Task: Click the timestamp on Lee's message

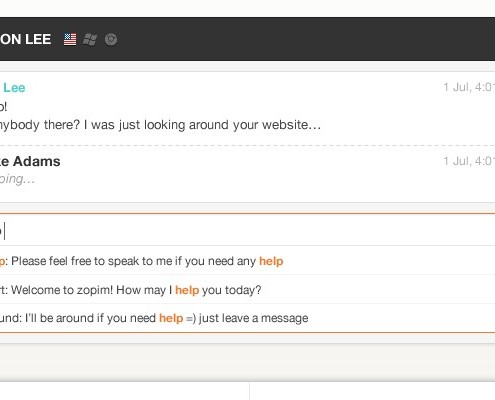Action: [x=469, y=87]
